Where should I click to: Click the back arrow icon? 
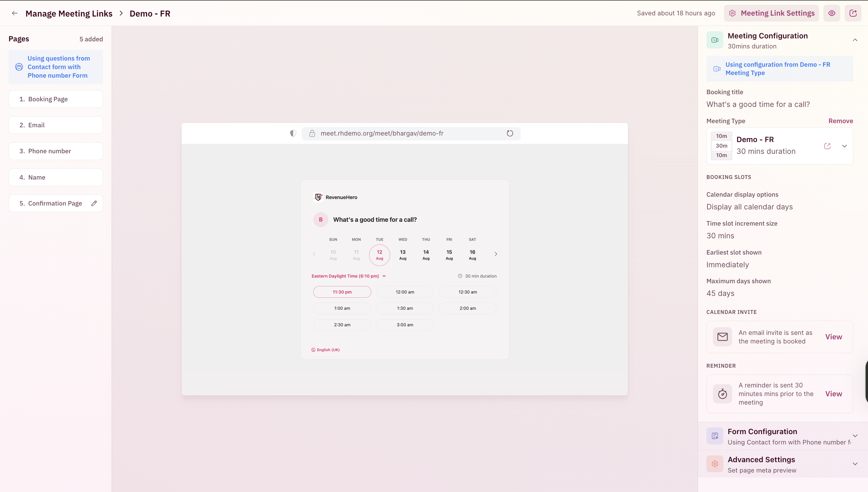[x=14, y=13]
